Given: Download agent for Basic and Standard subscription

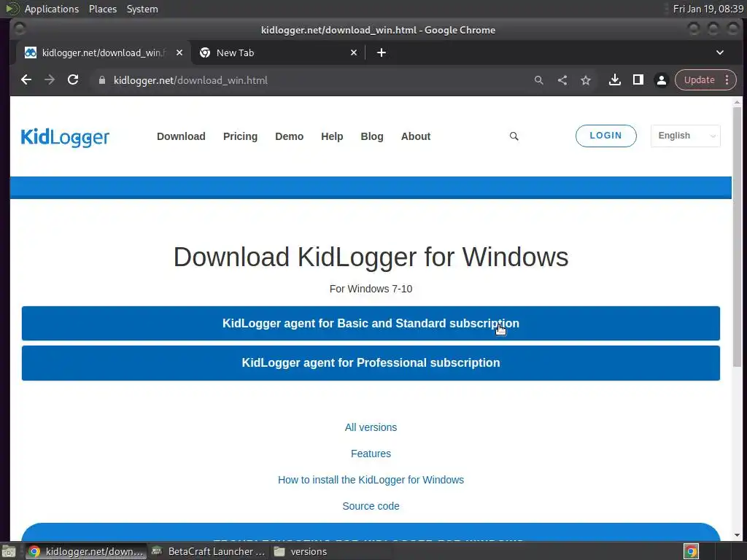Looking at the screenshot, I should click(371, 323).
